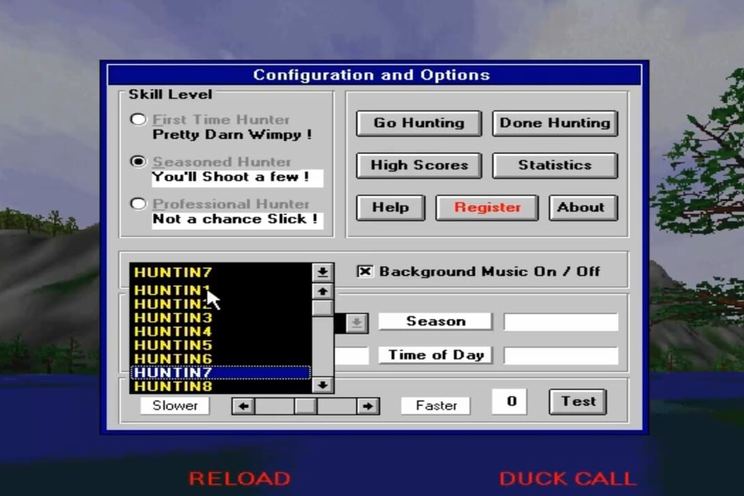
Task: Click the Test button
Action: (x=577, y=402)
